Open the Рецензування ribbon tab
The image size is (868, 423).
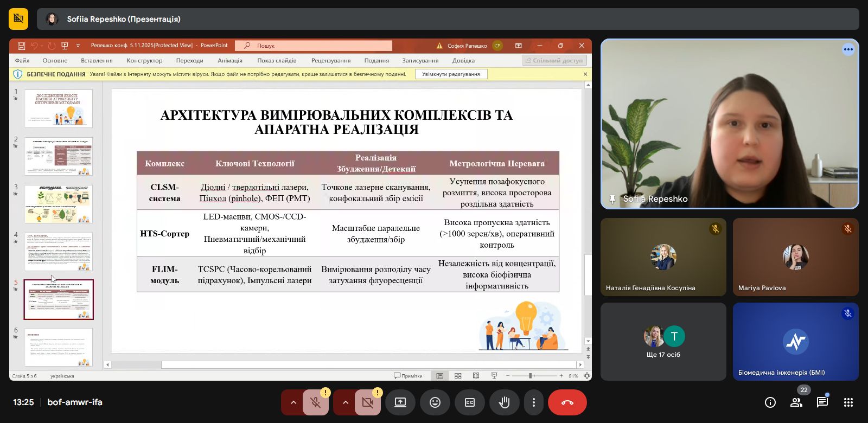coord(331,61)
